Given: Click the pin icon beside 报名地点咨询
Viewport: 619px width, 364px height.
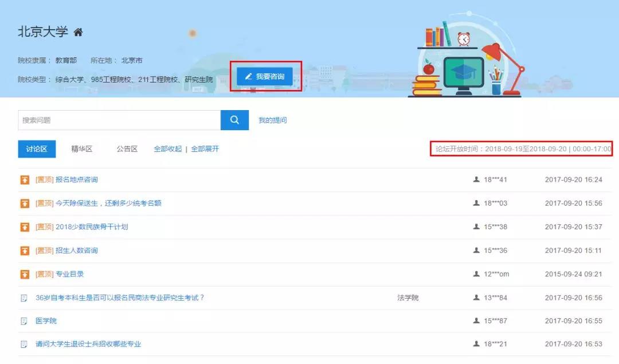Looking at the screenshot, I should [x=23, y=179].
